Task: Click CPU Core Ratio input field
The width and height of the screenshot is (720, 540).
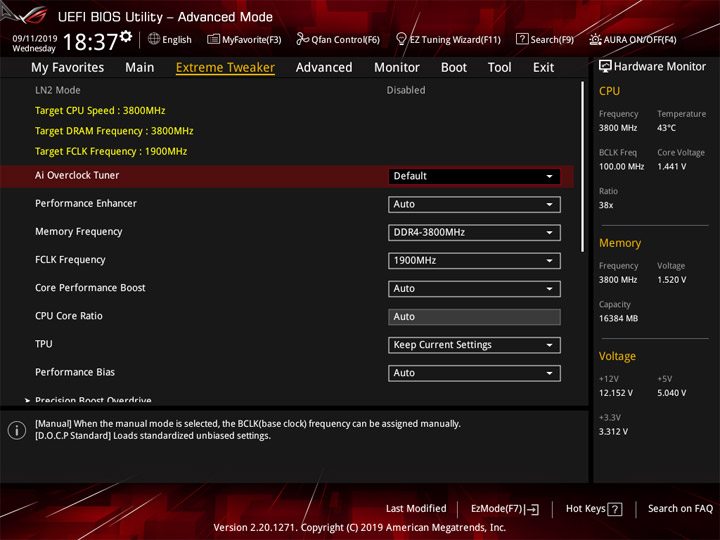Action: 474,317
